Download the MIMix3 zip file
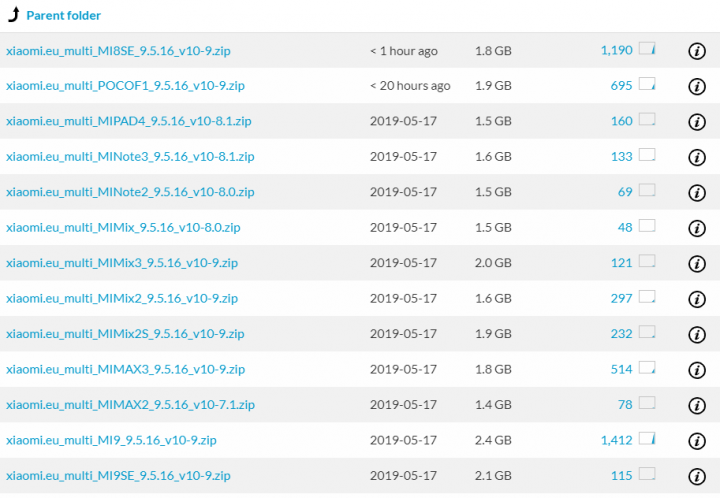 click(122, 263)
